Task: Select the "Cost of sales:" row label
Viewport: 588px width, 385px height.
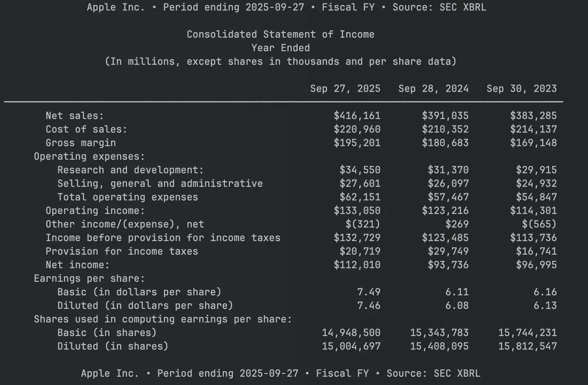Action: tap(86, 129)
